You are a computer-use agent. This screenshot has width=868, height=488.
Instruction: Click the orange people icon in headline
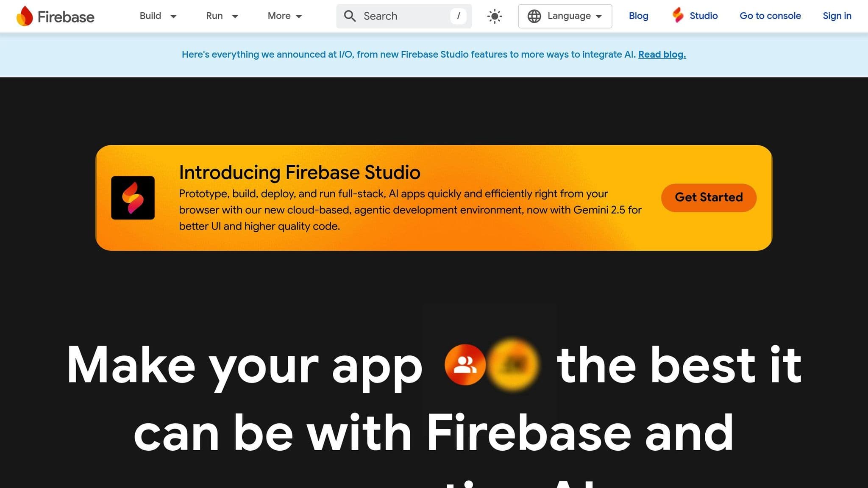point(465,365)
